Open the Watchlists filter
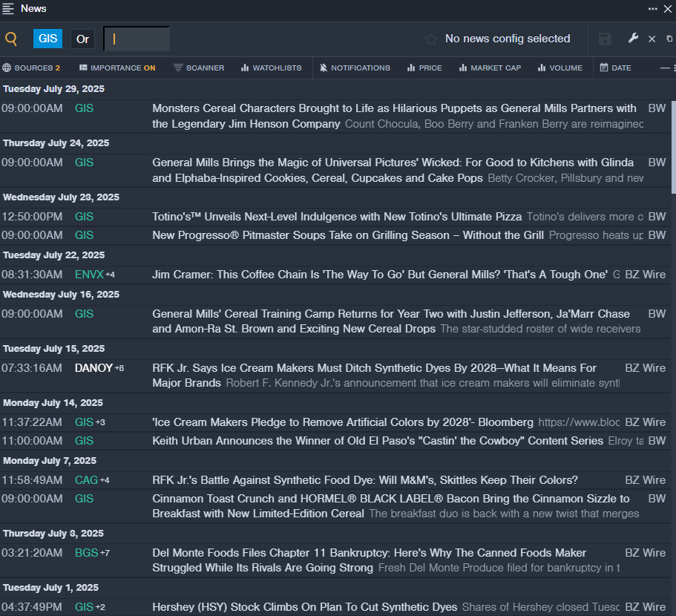 point(271,68)
